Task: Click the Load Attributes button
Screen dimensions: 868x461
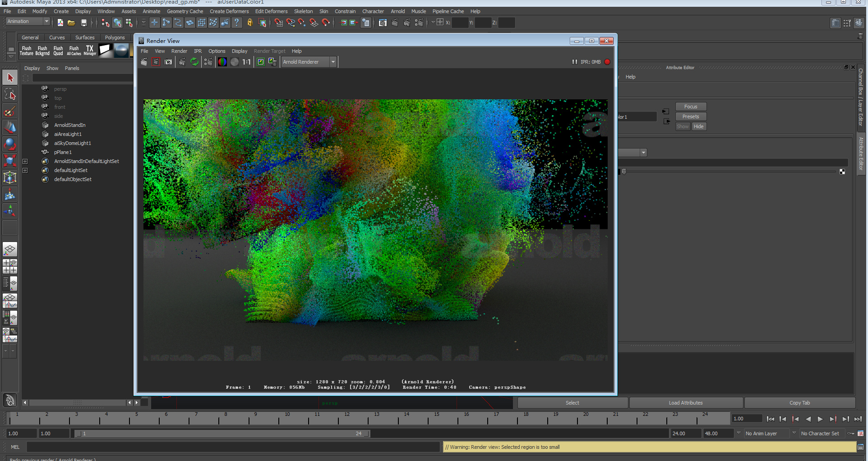Action: coord(685,403)
